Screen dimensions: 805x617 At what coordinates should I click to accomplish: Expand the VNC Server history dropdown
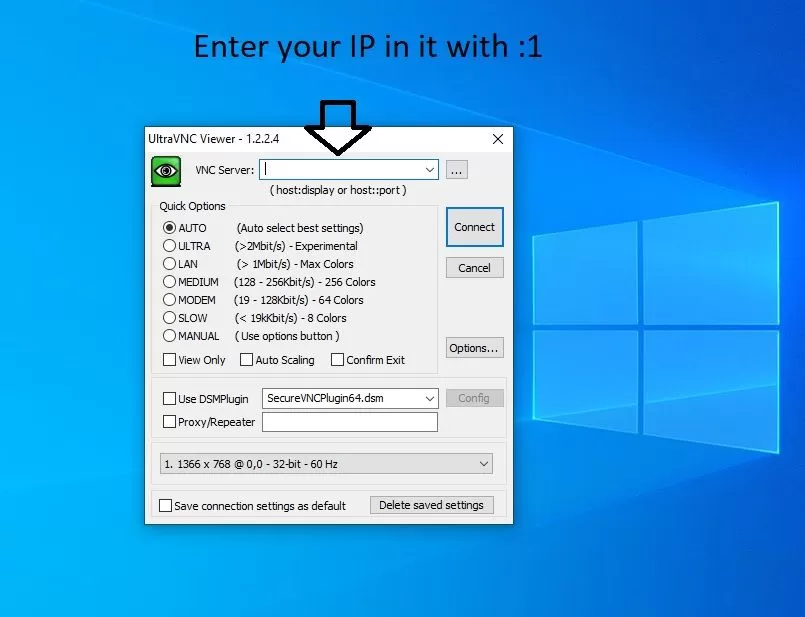point(430,170)
